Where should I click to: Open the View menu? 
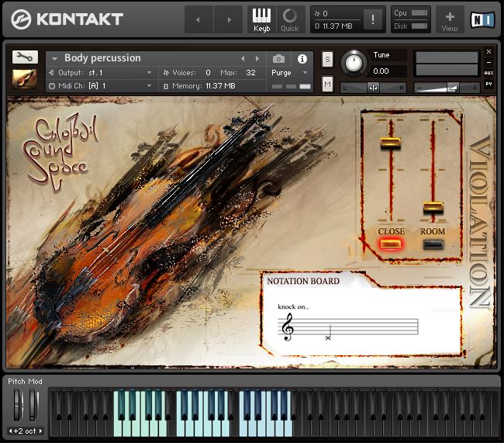click(450, 21)
